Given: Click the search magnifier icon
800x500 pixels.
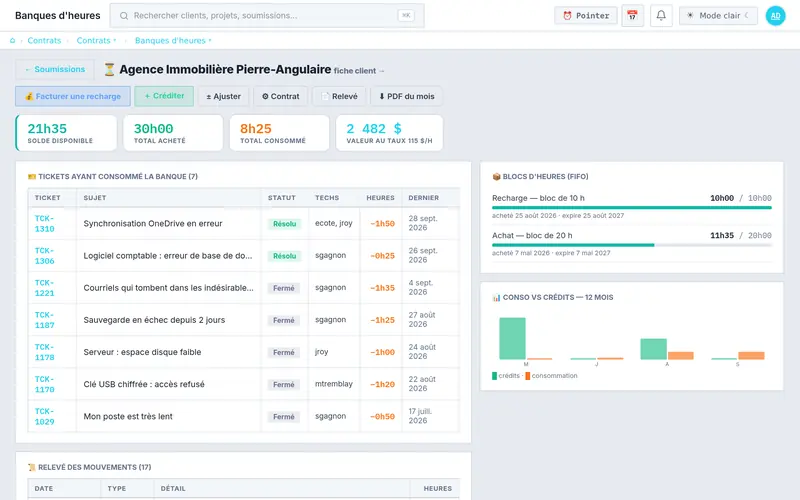Looking at the screenshot, I should 123,16.
